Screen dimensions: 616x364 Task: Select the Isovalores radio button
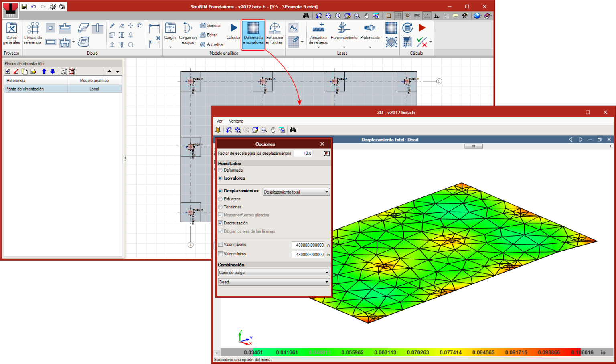click(220, 178)
